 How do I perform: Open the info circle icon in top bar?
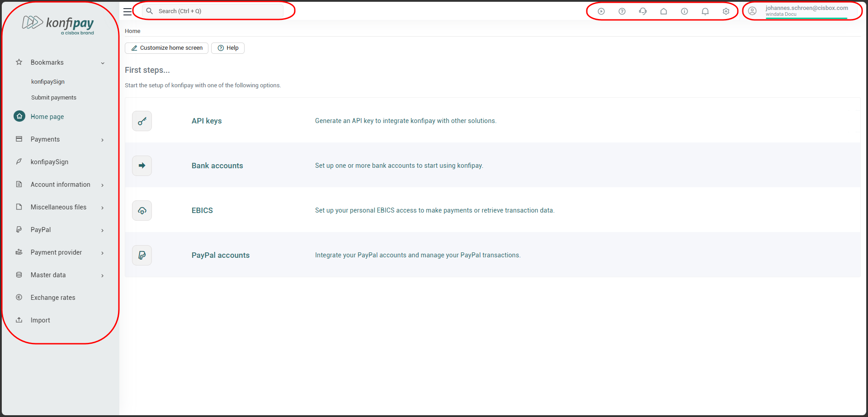684,11
